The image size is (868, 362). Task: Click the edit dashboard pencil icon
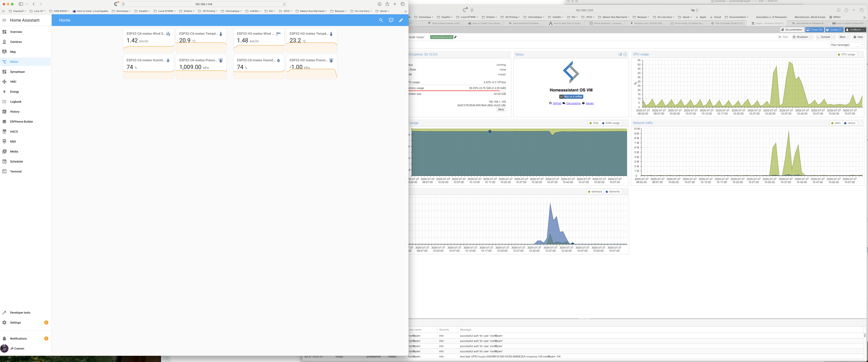coord(401,20)
